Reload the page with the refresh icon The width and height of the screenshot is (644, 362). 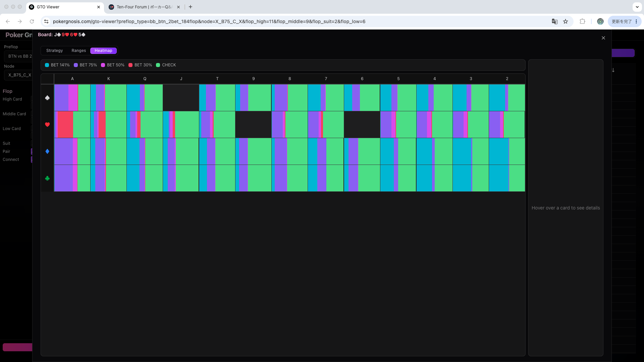[32, 21]
